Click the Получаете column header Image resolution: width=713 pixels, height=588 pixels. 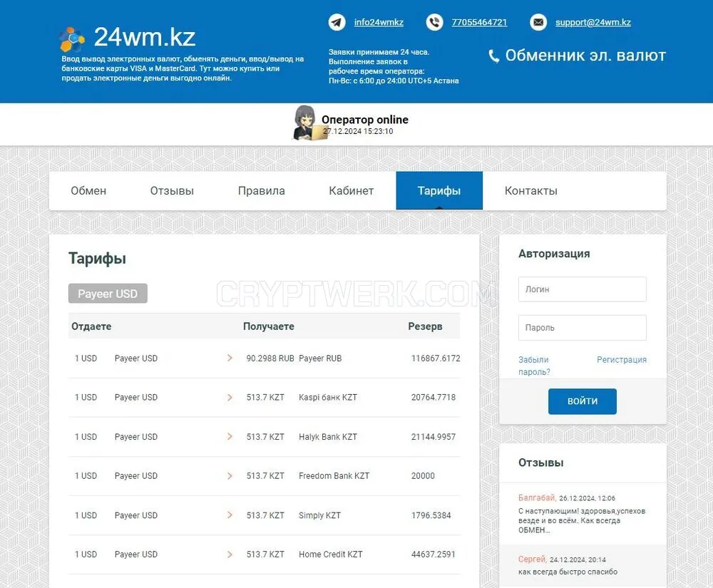click(269, 326)
